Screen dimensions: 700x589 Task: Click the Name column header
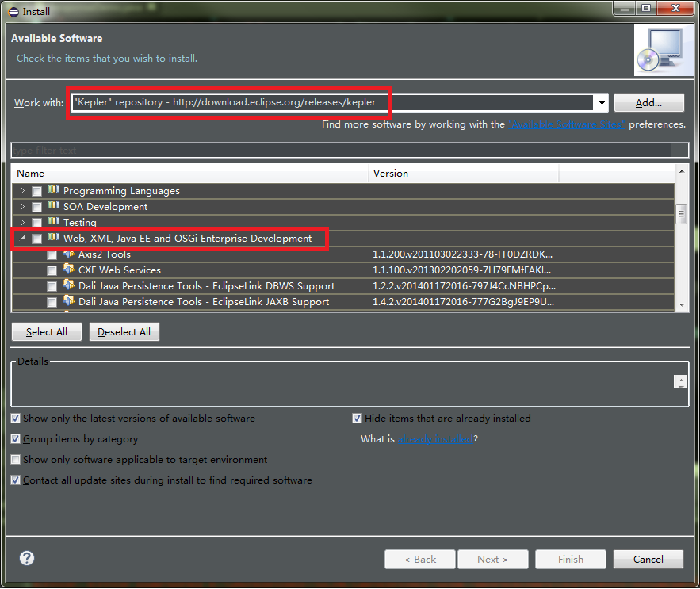[x=189, y=174]
